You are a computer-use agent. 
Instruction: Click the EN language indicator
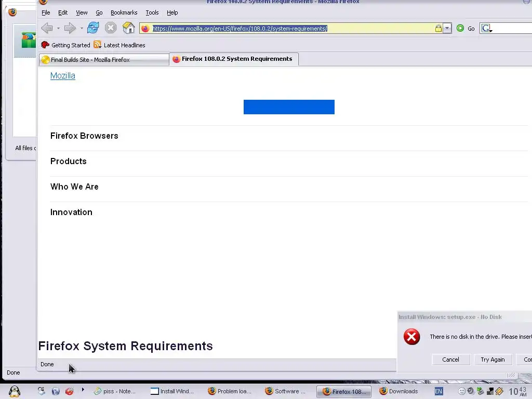tap(438, 391)
